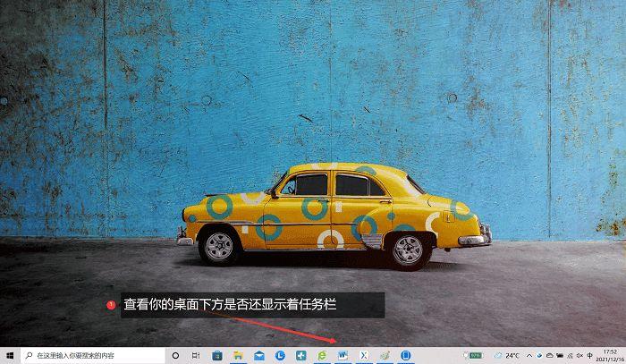Open File Explorer folder icon
Viewport: 626px width, 364px height.
coord(239,355)
